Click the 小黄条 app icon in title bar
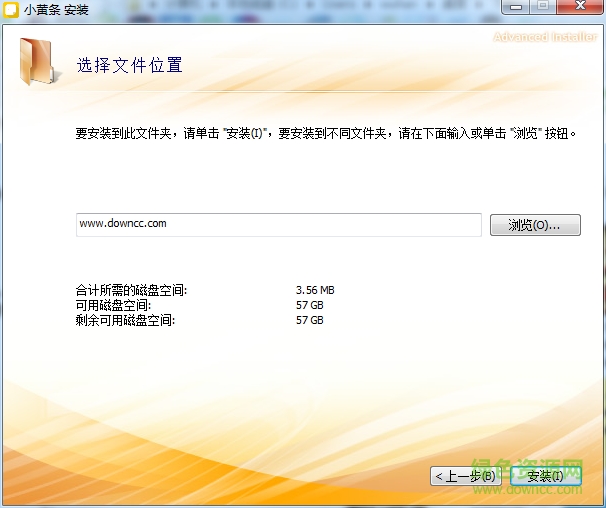 [x=12, y=10]
